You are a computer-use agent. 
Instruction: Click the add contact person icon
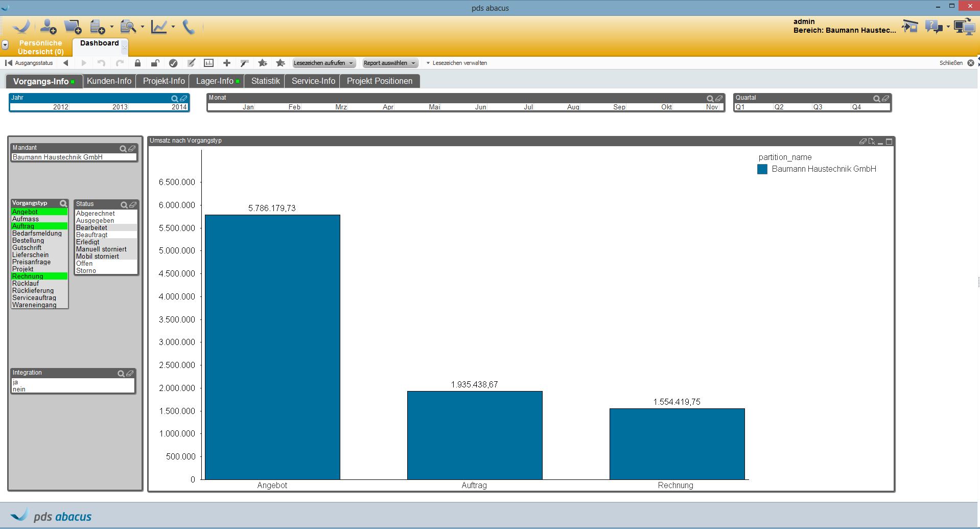point(49,27)
